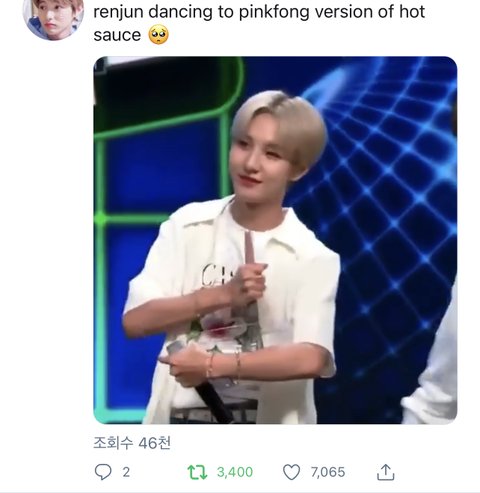
Task: Open the view count 조회수 46천
Action: click(x=132, y=443)
